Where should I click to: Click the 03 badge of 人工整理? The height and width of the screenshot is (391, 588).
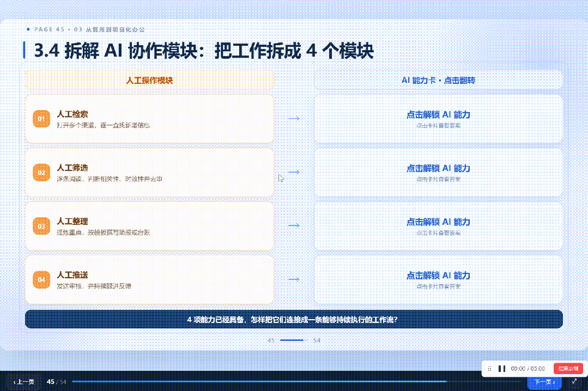point(41,226)
